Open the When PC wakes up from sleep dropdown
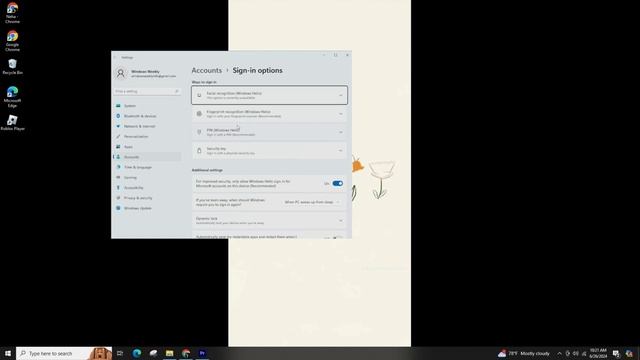 312,202
